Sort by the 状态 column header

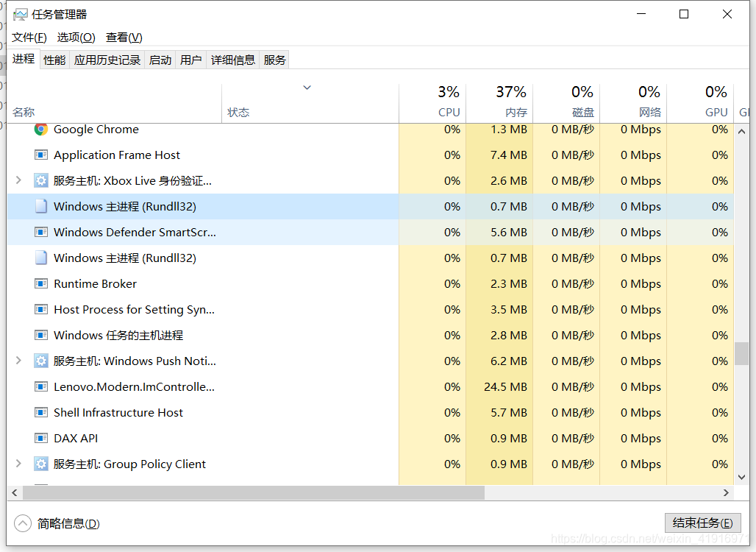[310, 103]
